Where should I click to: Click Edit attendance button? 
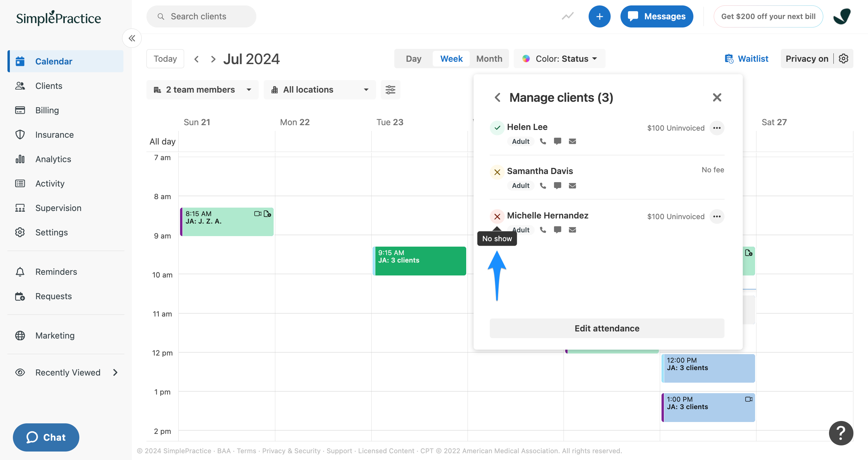click(x=607, y=328)
